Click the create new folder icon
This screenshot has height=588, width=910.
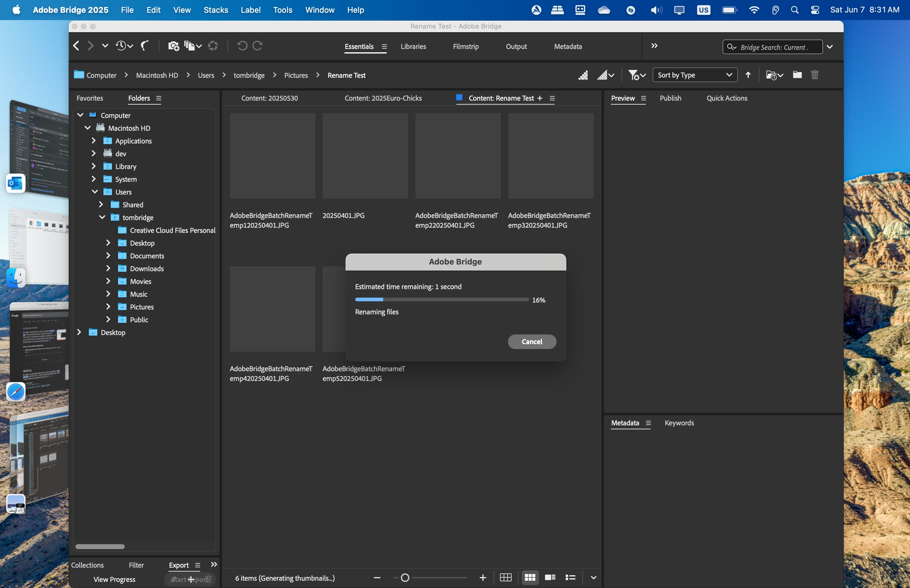797,75
